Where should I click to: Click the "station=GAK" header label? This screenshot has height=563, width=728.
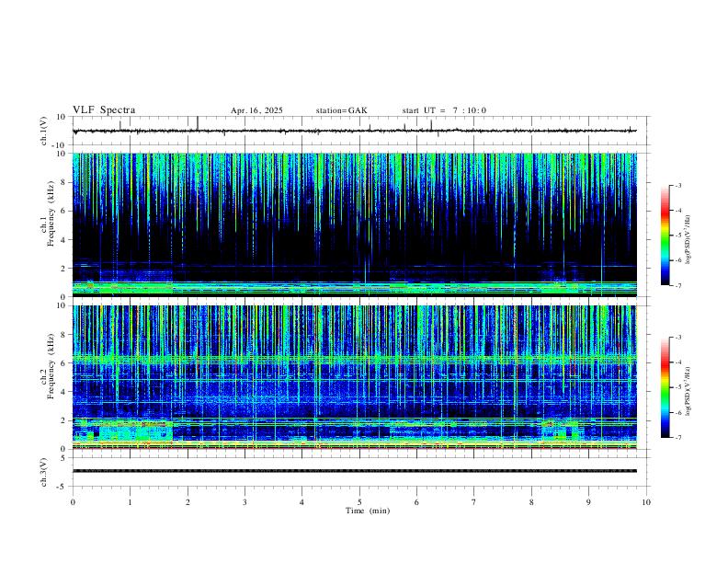341,110
